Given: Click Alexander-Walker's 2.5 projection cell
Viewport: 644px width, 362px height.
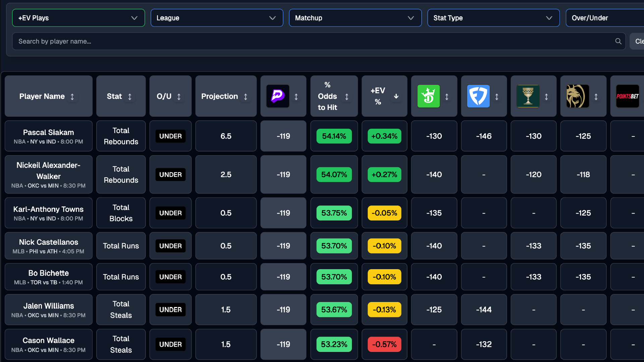Looking at the screenshot, I should 226,175.
